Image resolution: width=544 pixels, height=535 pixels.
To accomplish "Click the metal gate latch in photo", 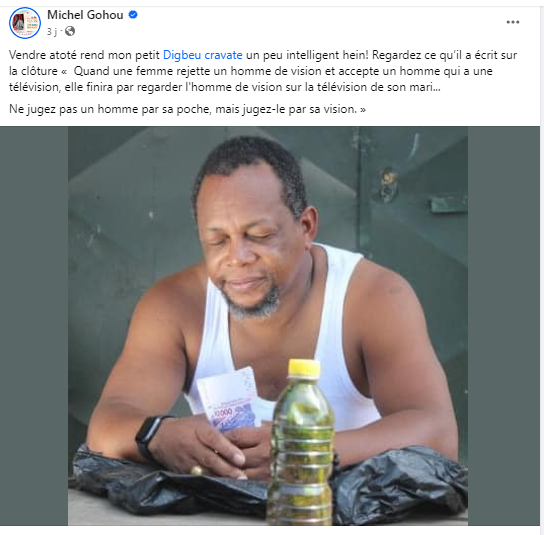I will coord(388,184).
